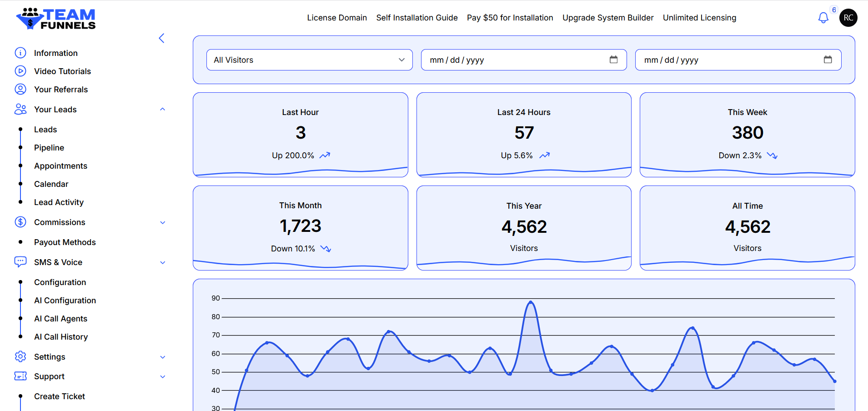Image resolution: width=868 pixels, height=411 pixels.
Task: Go to Payout Methods
Action: [65, 242]
